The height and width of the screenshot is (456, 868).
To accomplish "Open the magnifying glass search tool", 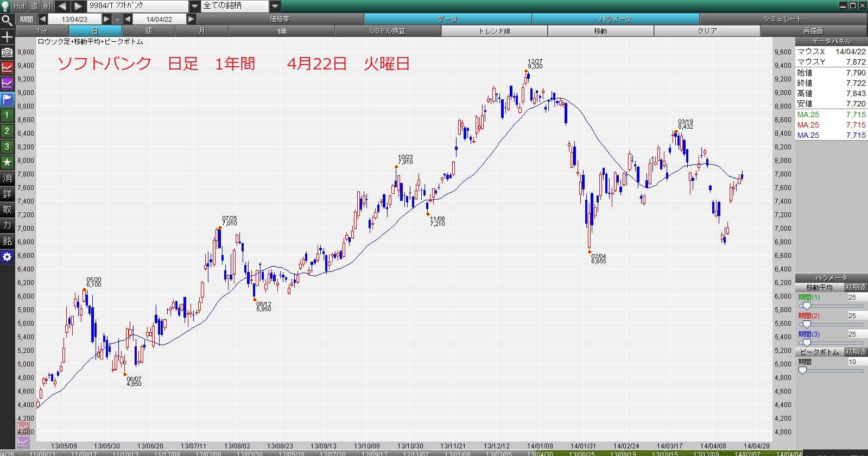I will pos(7,21).
